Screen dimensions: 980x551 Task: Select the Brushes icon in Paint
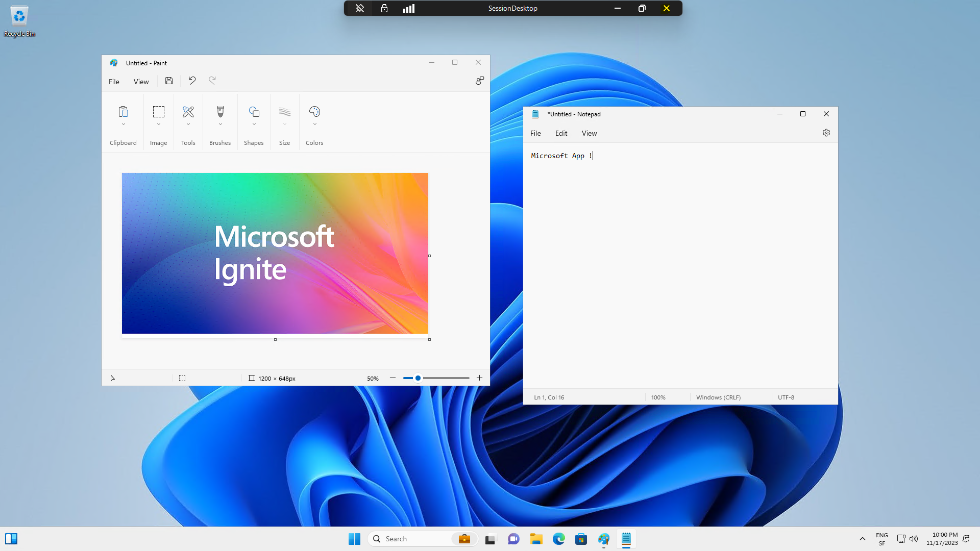tap(220, 112)
